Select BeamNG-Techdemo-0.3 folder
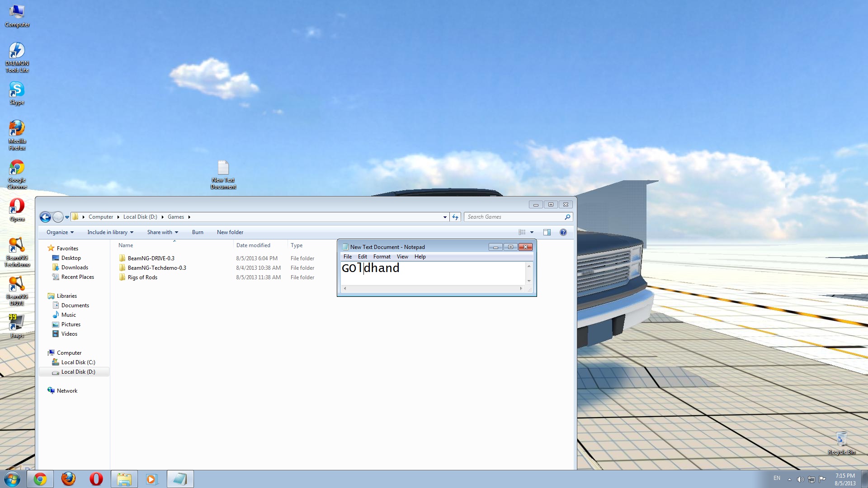Image resolution: width=868 pixels, height=488 pixels. (x=157, y=268)
